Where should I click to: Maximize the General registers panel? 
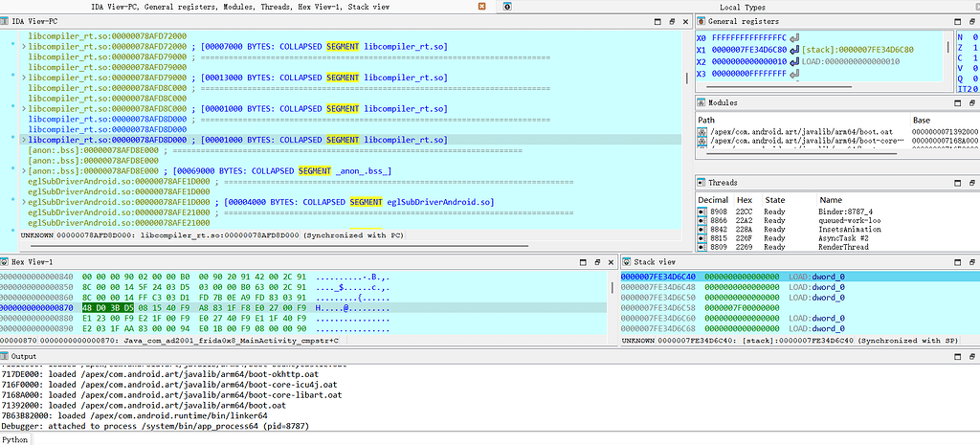(957, 21)
